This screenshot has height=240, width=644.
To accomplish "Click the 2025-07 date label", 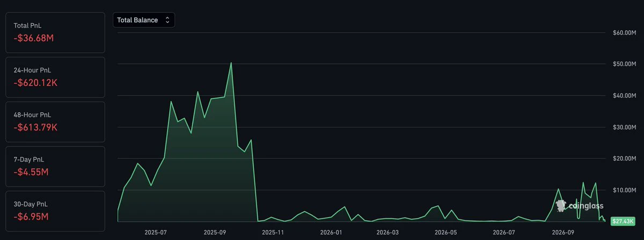I will click(x=156, y=232).
